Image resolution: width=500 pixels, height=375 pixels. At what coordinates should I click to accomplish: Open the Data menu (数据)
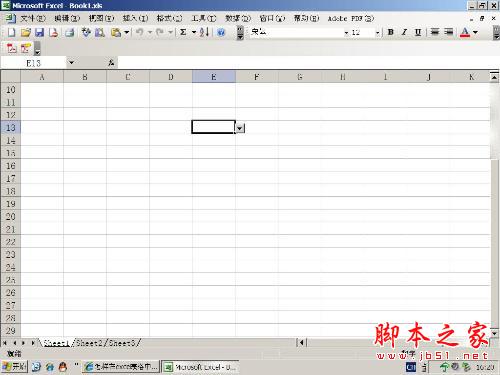coord(238,18)
